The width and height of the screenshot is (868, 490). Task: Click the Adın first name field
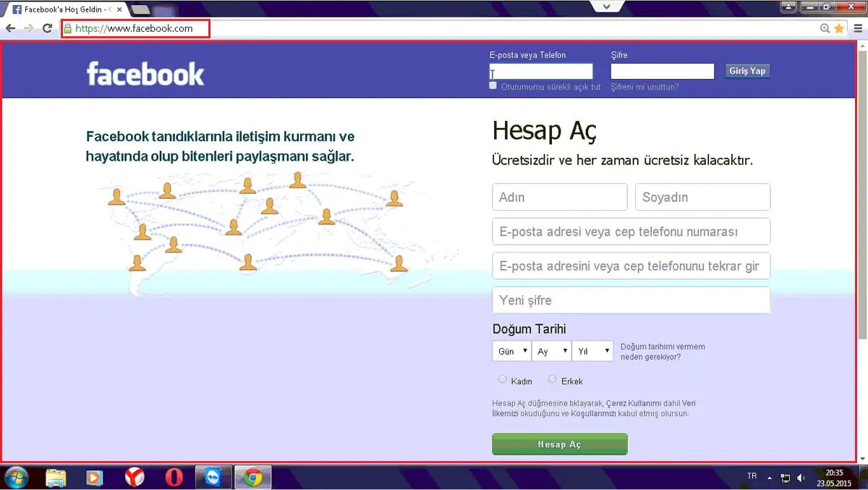[560, 197]
